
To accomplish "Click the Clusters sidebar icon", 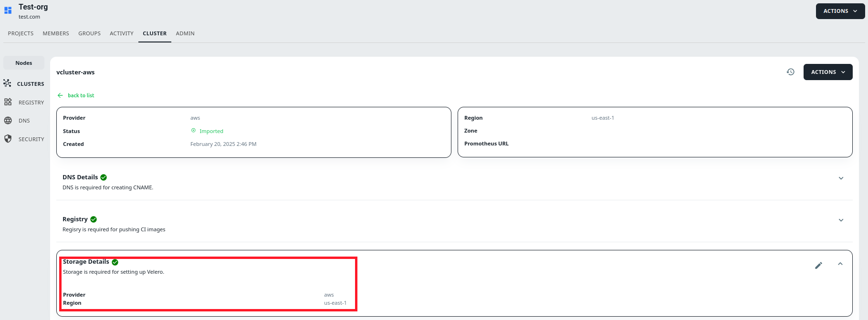I will click(x=7, y=83).
